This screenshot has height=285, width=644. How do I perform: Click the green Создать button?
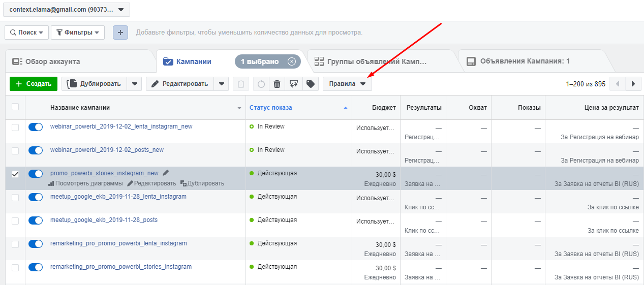(34, 84)
